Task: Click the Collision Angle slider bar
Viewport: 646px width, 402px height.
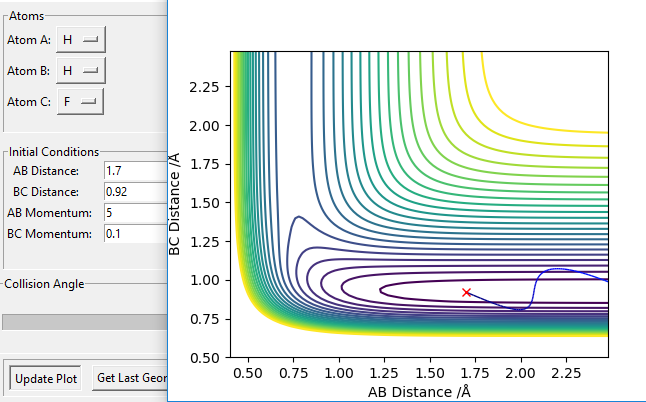Action: (84, 322)
